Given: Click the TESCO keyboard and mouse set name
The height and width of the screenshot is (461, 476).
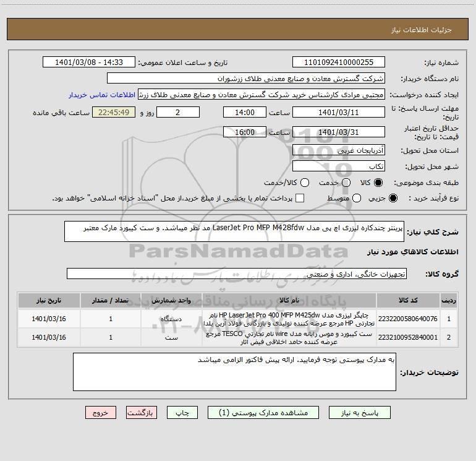Looking at the screenshot, I should coord(289,338).
